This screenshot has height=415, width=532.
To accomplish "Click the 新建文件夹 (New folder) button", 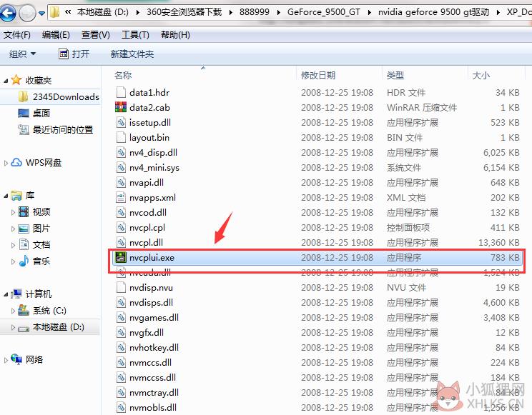I will click(x=132, y=54).
